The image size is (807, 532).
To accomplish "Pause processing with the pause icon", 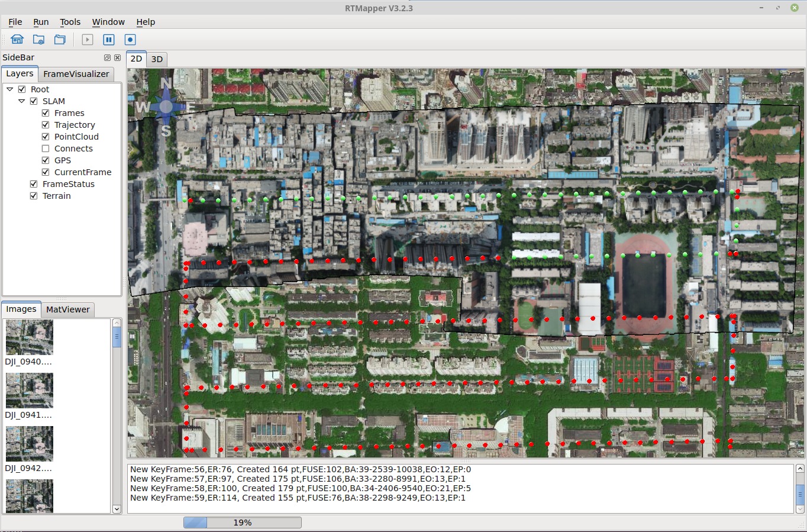I will [109, 40].
